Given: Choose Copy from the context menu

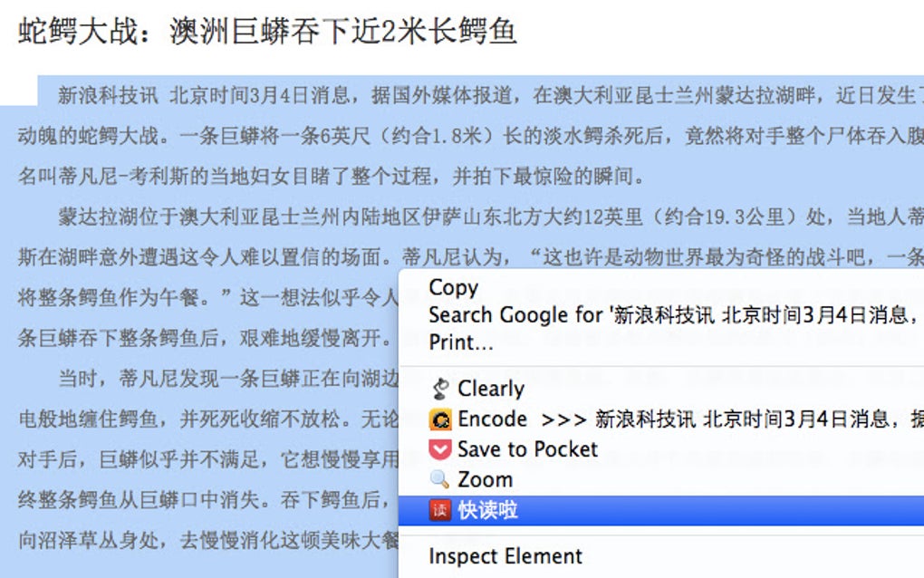Looking at the screenshot, I should 453,288.
